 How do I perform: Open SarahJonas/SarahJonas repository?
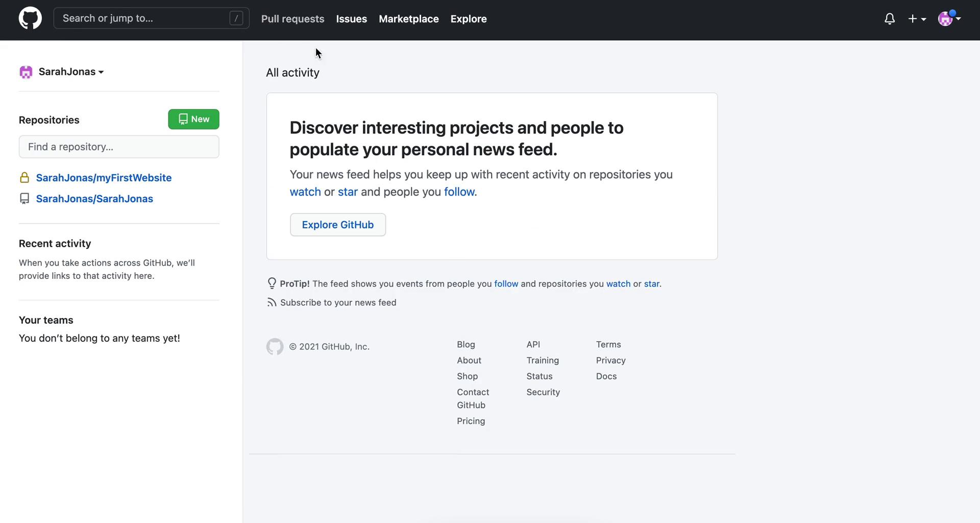point(94,199)
